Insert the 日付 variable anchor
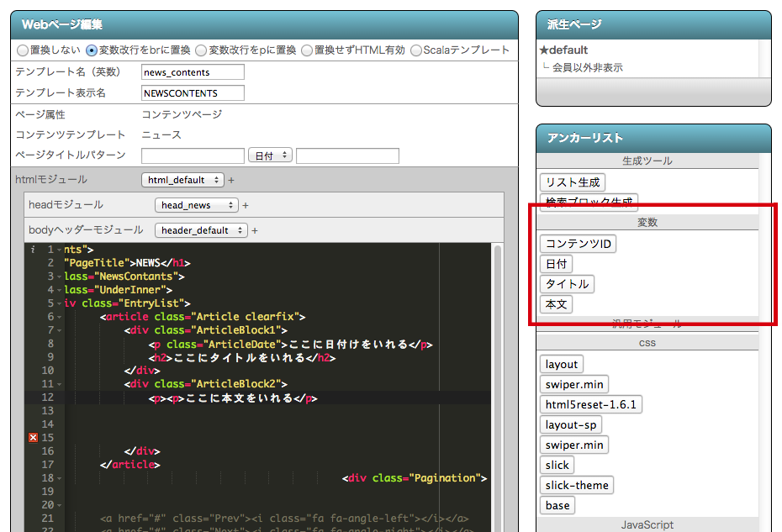 (556, 264)
